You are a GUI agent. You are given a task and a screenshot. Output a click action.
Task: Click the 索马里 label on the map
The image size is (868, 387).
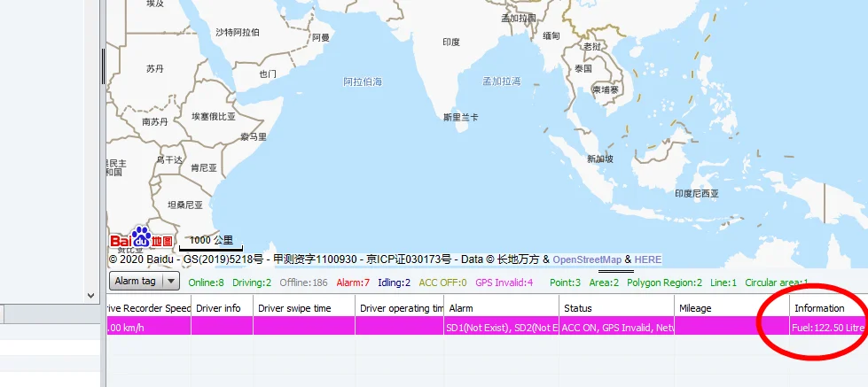(x=254, y=136)
